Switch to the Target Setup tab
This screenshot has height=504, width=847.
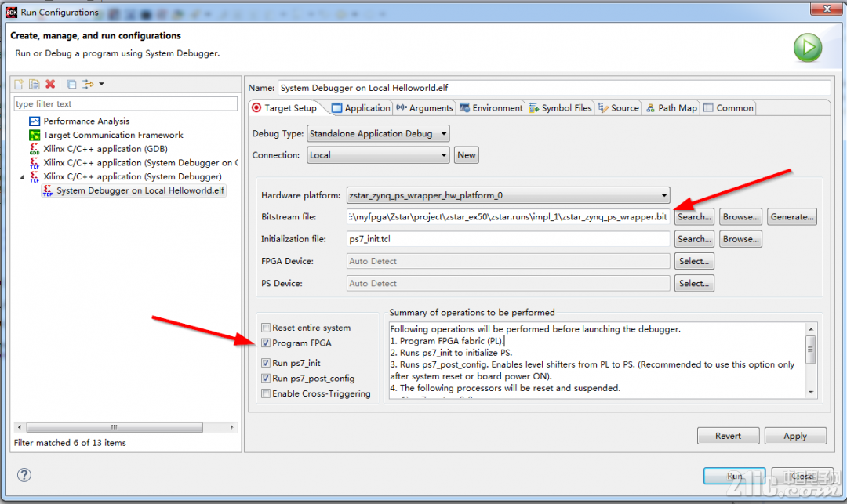pyautogui.click(x=285, y=108)
